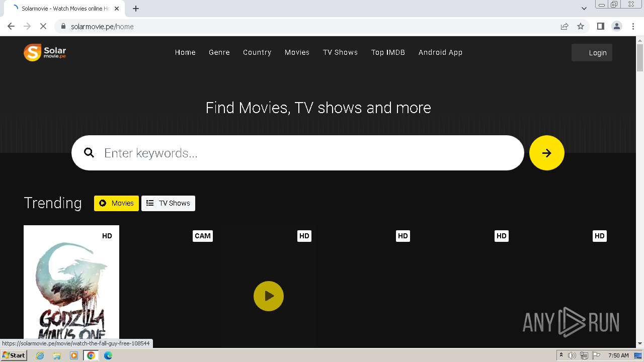The width and height of the screenshot is (644, 362).
Task: Open a new tab
Action: [x=136, y=9]
